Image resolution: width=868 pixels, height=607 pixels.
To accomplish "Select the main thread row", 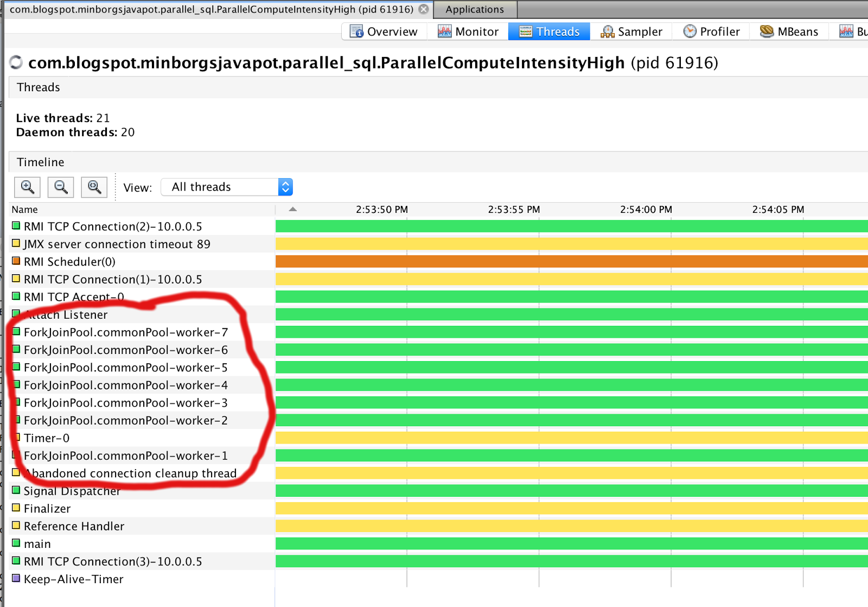I will 142,544.
